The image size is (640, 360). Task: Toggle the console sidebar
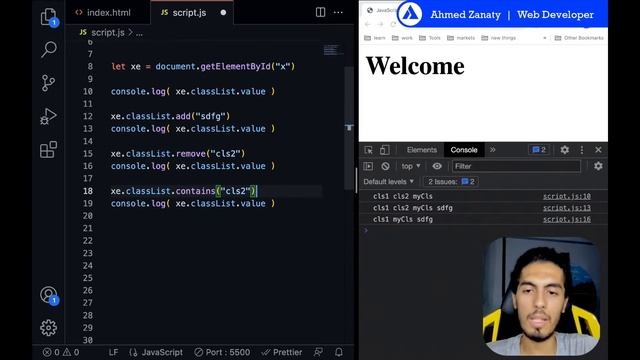click(x=368, y=166)
